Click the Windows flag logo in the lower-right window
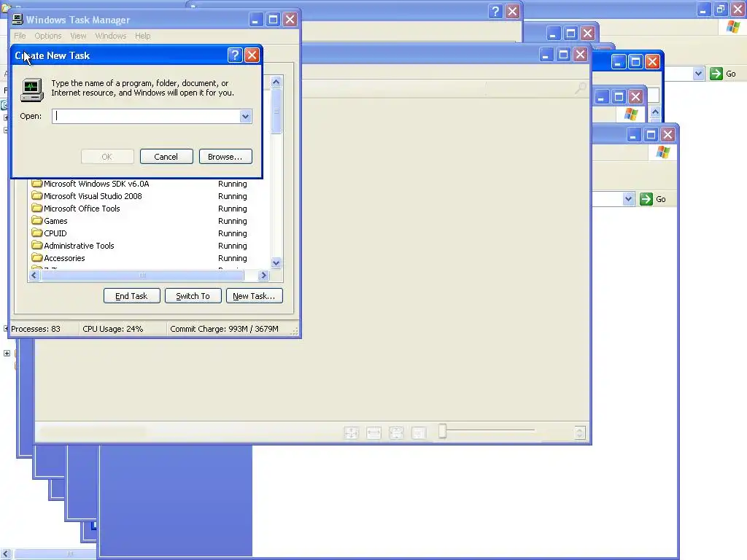 tap(662, 152)
